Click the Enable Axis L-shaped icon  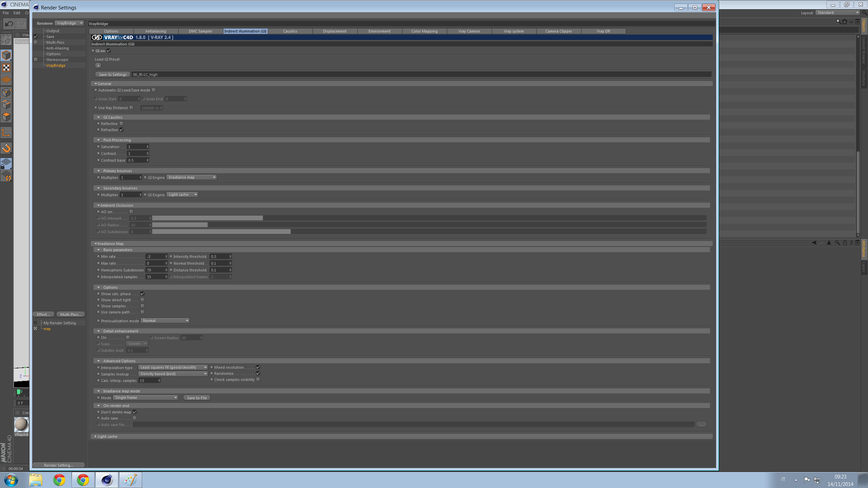tap(6, 133)
